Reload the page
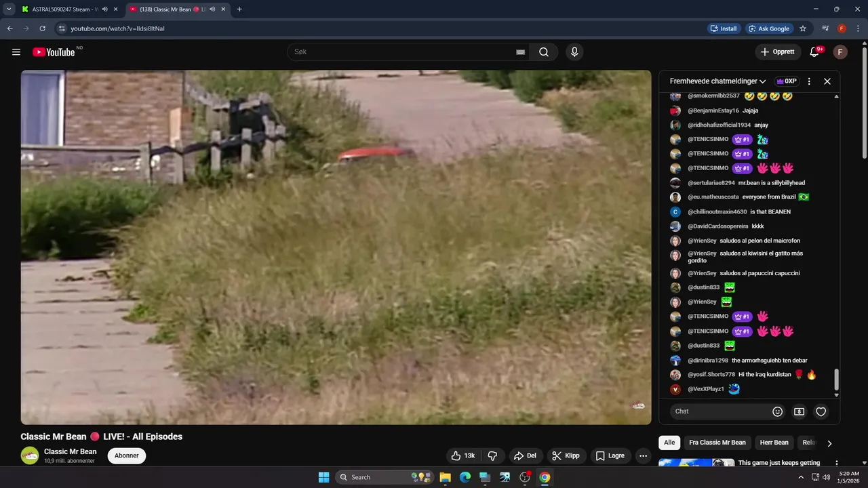Viewport: 868px width, 488px height. pyautogui.click(x=42, y=28)
